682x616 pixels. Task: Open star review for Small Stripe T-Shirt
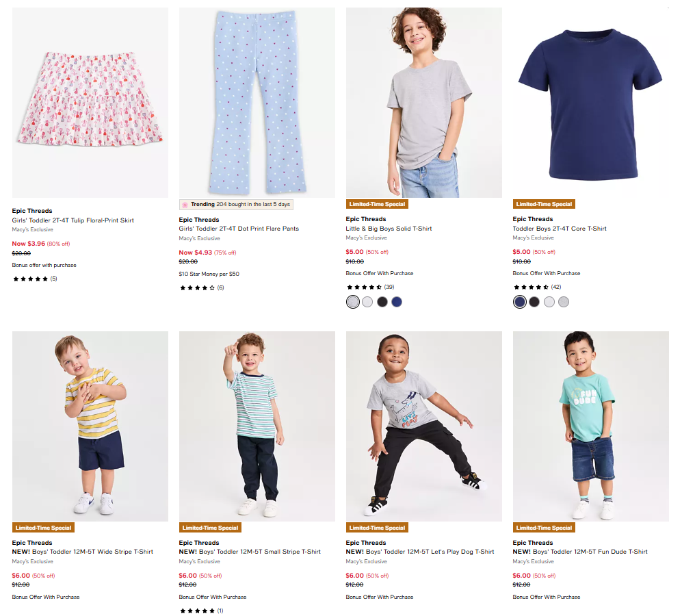pos(201,611)
